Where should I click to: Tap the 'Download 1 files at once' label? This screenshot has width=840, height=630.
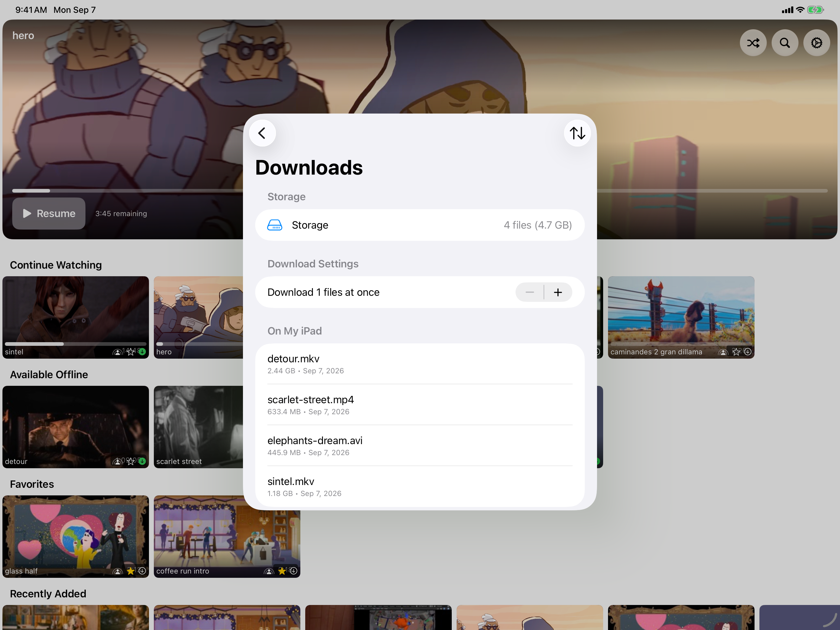324,292
